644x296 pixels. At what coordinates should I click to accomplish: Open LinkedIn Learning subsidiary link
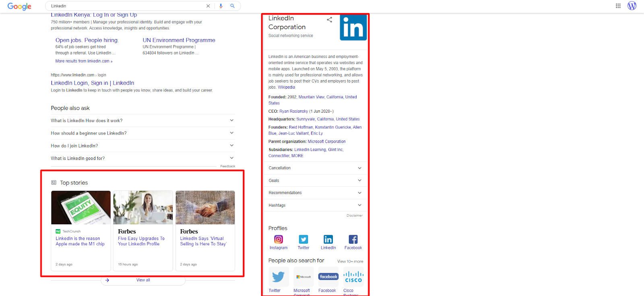310,150
